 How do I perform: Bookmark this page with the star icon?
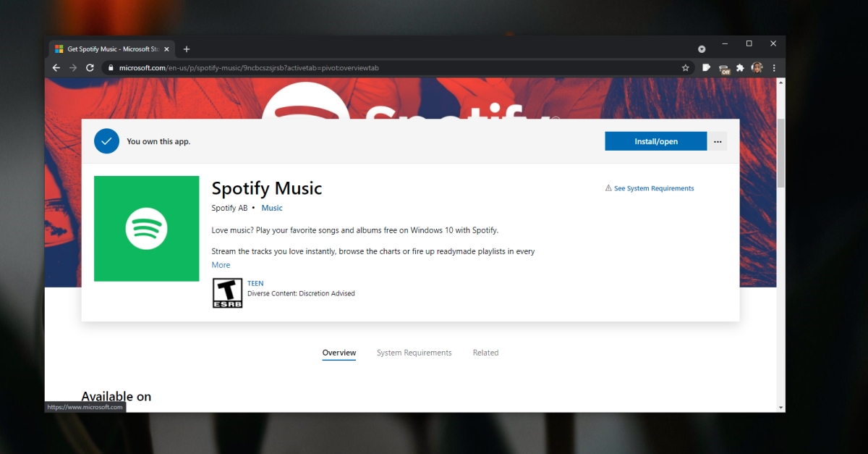(x=685, y=67)
